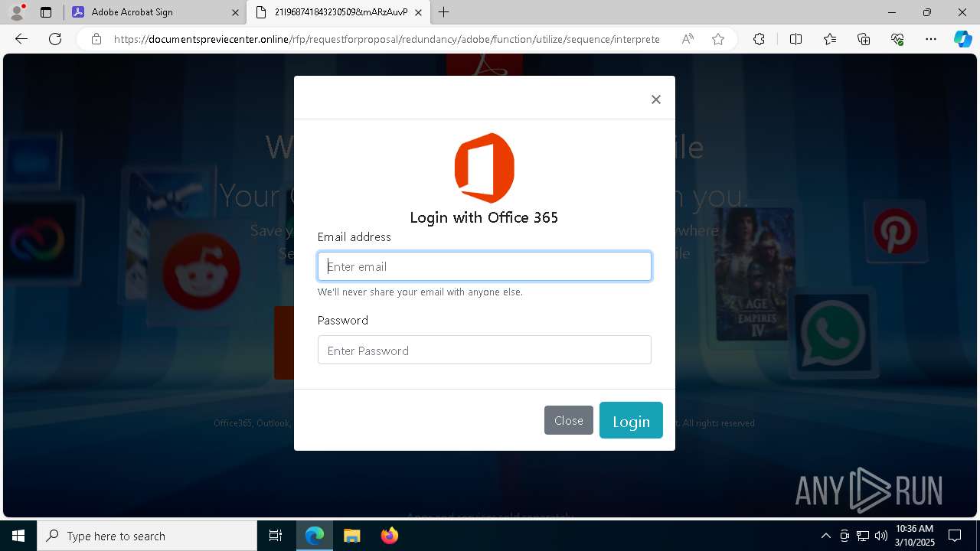
Task: Focus the Enter email field
Action: coord(485,266)
